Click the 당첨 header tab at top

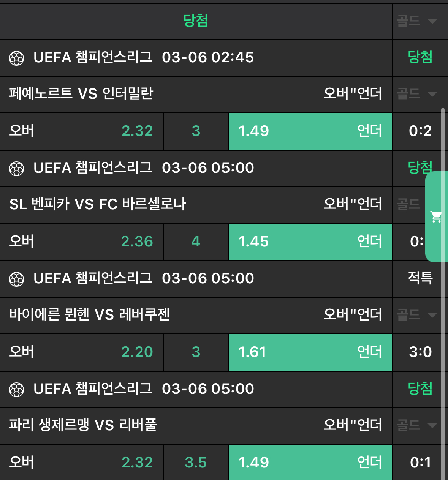pyautogui.click(x=195, y=21)
